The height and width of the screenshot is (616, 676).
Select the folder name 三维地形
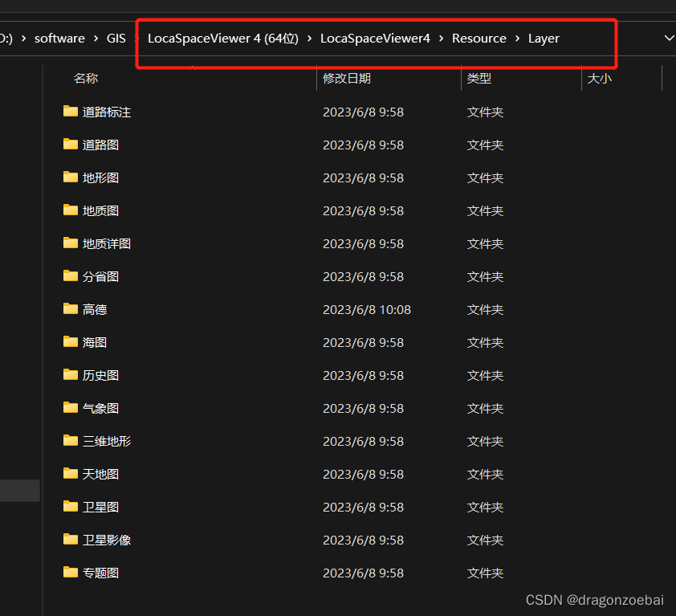point(107,441)
